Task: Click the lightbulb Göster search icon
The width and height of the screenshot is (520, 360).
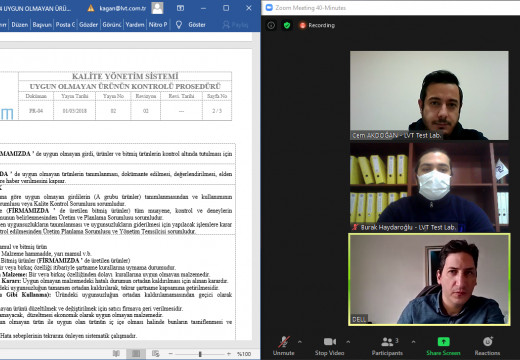Action: [x=179, y=24]
